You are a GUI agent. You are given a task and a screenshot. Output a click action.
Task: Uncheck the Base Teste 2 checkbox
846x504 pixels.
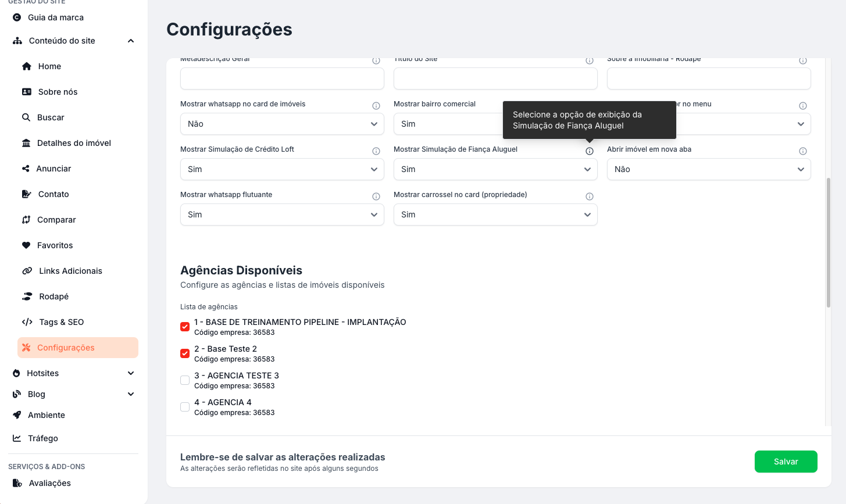(x=185, y=353)
